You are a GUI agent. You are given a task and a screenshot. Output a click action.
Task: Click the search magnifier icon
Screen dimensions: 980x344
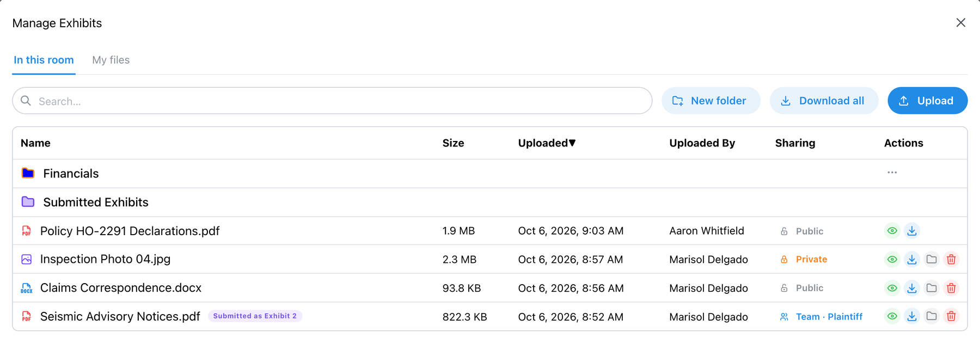click(x=26, y=101)
